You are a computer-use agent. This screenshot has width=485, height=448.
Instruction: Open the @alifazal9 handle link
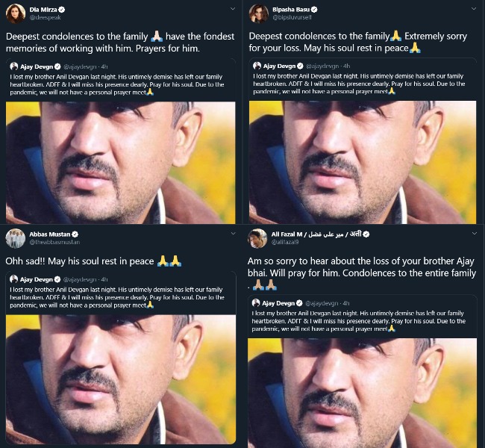coord(285,242)
